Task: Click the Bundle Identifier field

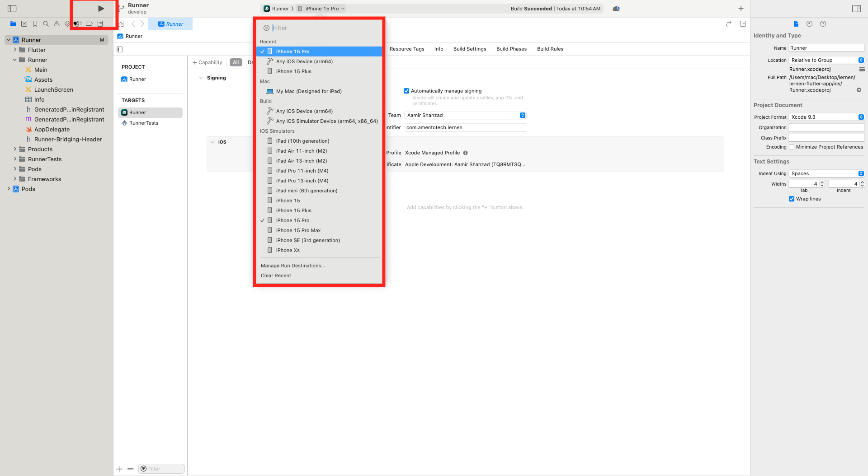Action: click(x=465, y=127)
